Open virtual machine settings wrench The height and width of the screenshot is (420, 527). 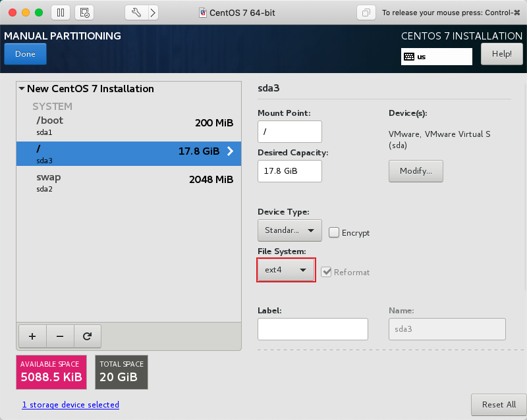pyautogui.click(x=136, y=13)
